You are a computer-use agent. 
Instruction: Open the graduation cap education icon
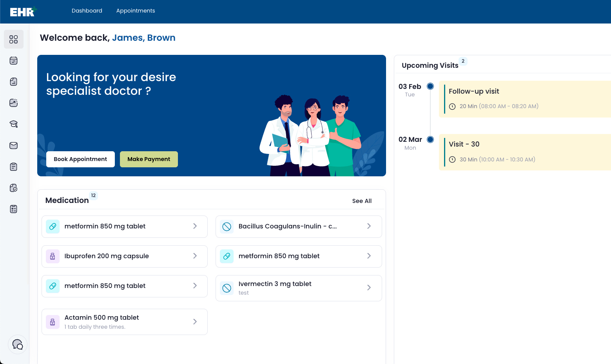click(x=14, y=124)
